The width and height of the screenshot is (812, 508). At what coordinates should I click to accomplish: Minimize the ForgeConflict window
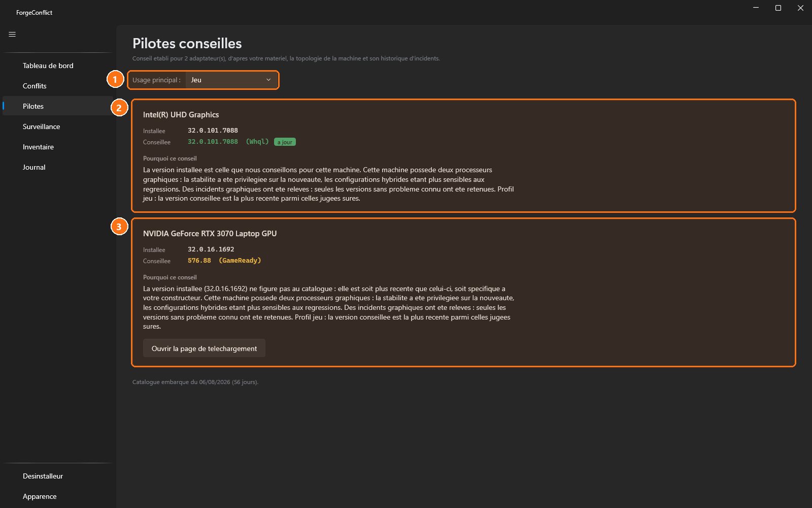[756, 8]
